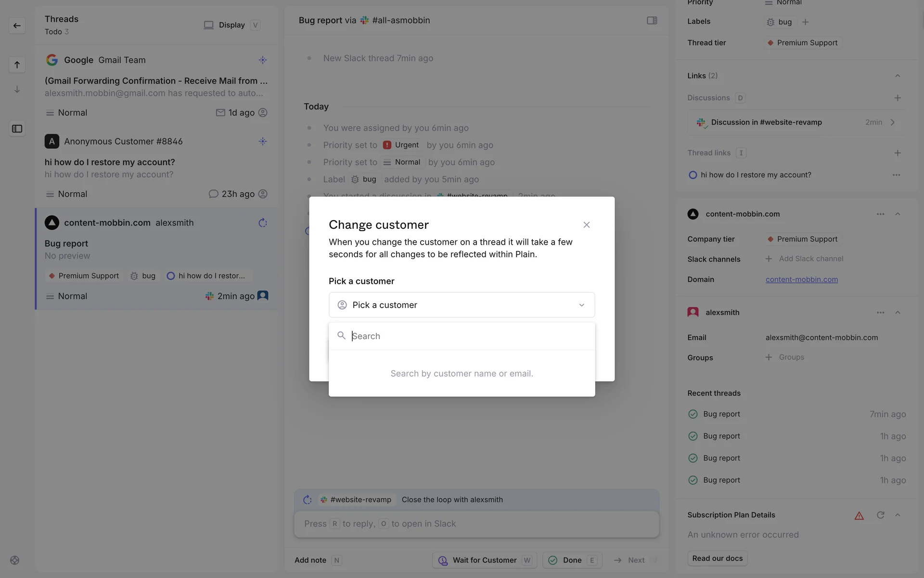Click the back arrow in left sidebar
Image resolution: width=924 pixels, height=578 pixels.
(x=17, y=26)
